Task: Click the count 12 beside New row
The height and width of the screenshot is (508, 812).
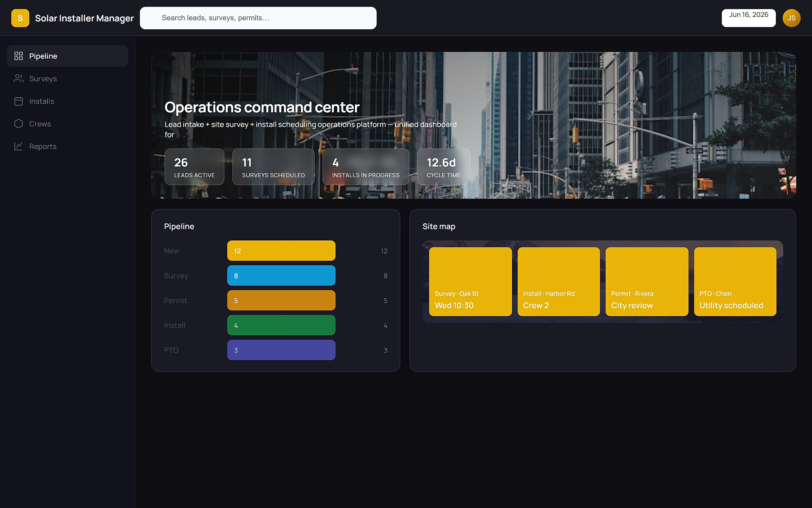Action: (384, 251)
